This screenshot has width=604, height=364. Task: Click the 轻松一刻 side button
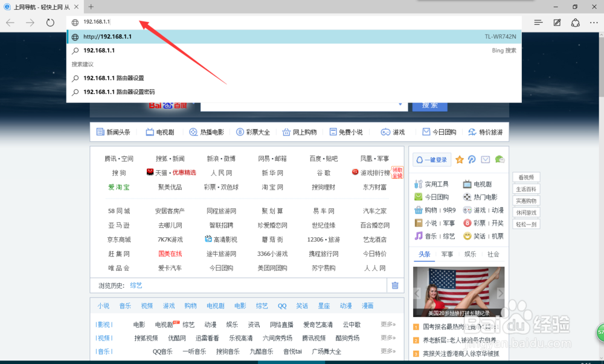(x=526, y=224)
